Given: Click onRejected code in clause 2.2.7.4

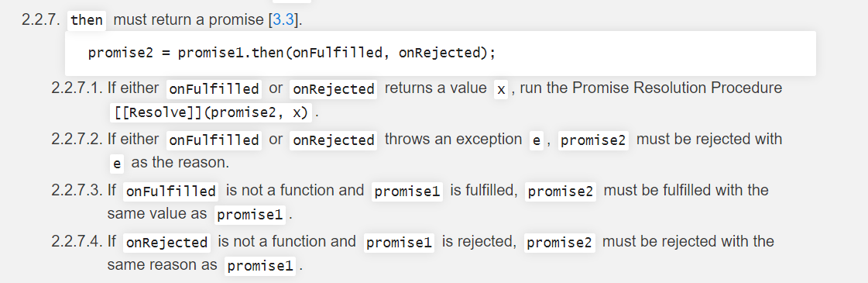Looking at the screenshot, I should pos(166,243).
